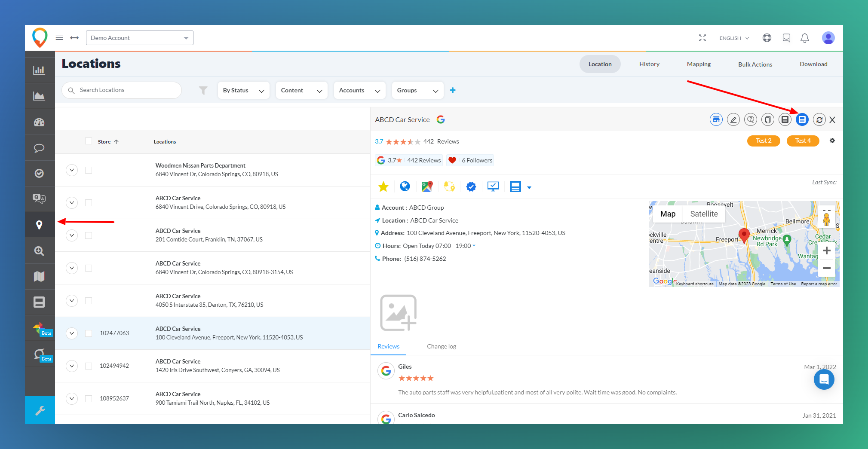Open the Change log tab
The image size is (868, 449).
tap(442, 346)
